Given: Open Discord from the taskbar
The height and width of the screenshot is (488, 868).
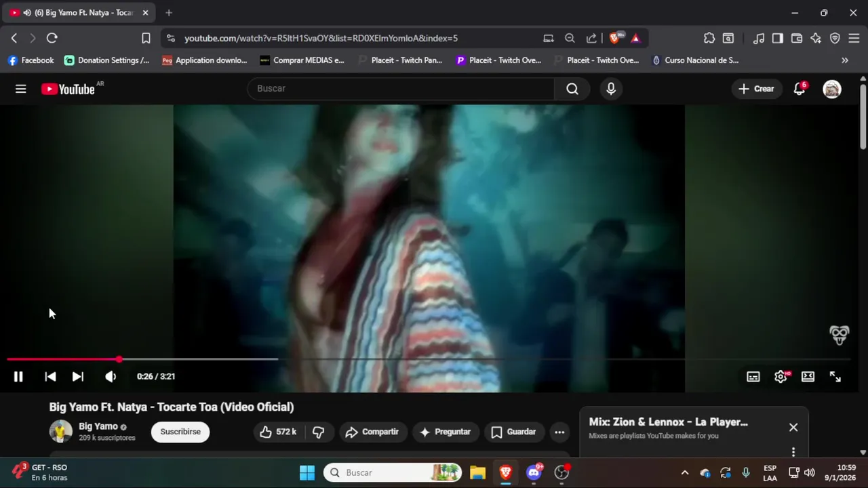Looking at the screenshot, I should point(534,472).
